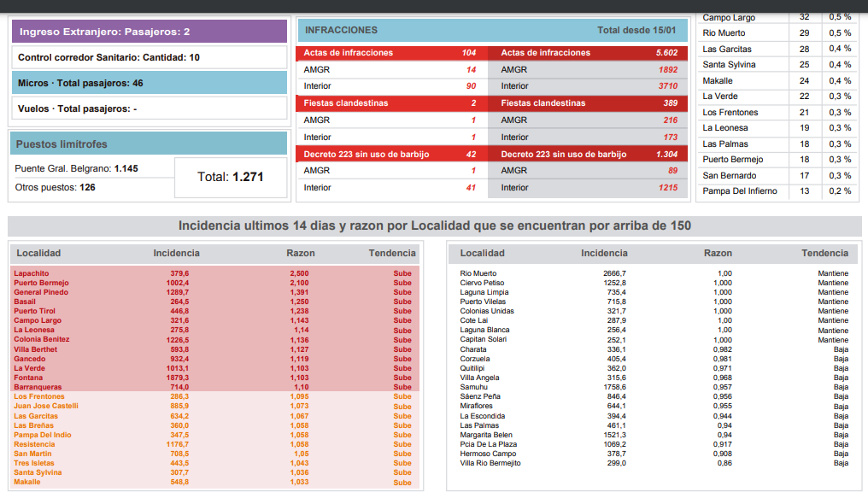The width and height of the screenshot is (868, 498).
Task: Select the Lapachito row
Action: pos(215,273)
